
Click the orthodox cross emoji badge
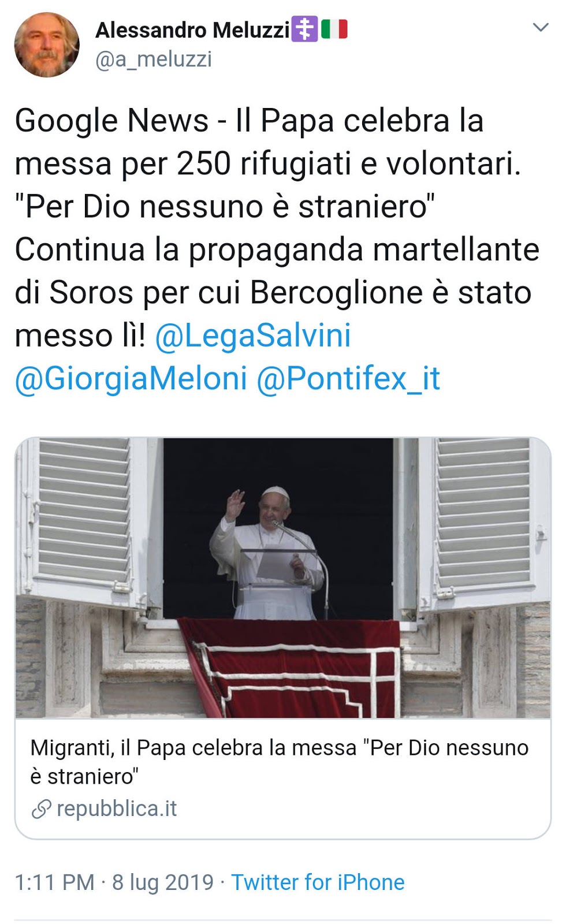point(304,29)
